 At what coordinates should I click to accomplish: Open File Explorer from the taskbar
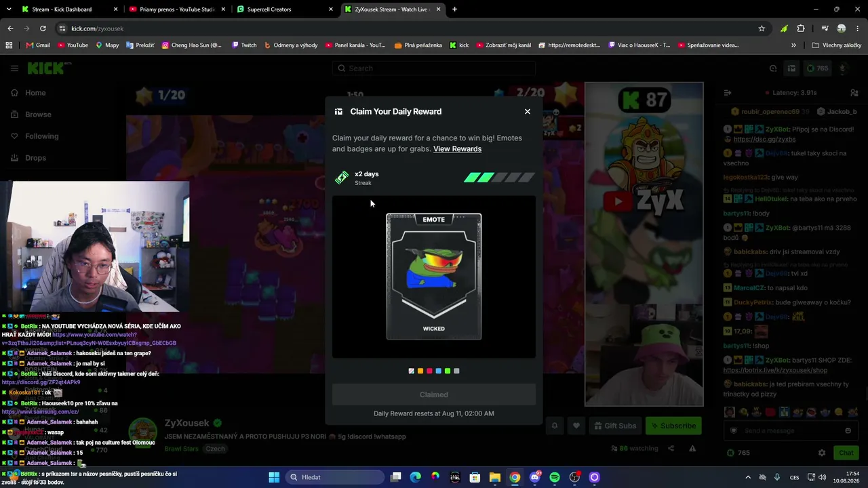coord(495,477)
